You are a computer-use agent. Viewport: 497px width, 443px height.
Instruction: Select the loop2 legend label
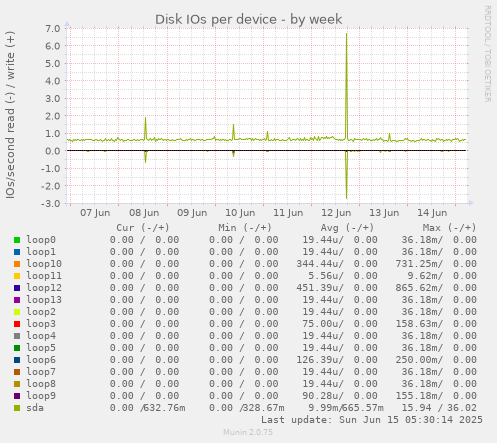(x=41, y=312)
